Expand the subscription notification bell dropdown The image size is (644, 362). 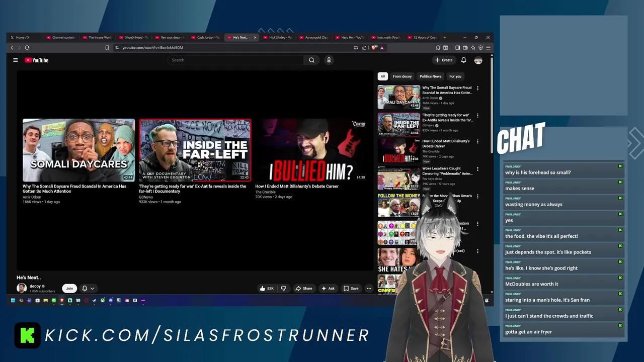[x=88, y=289]
